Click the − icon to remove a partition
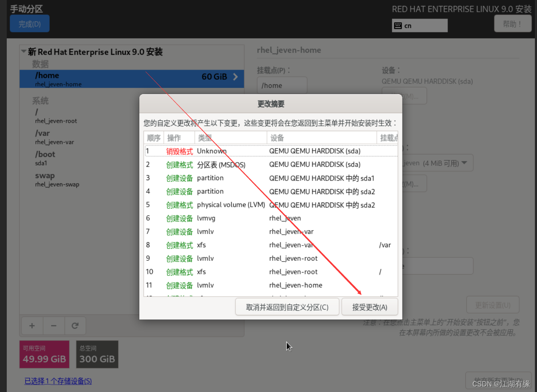 click(x=53, y=325)
